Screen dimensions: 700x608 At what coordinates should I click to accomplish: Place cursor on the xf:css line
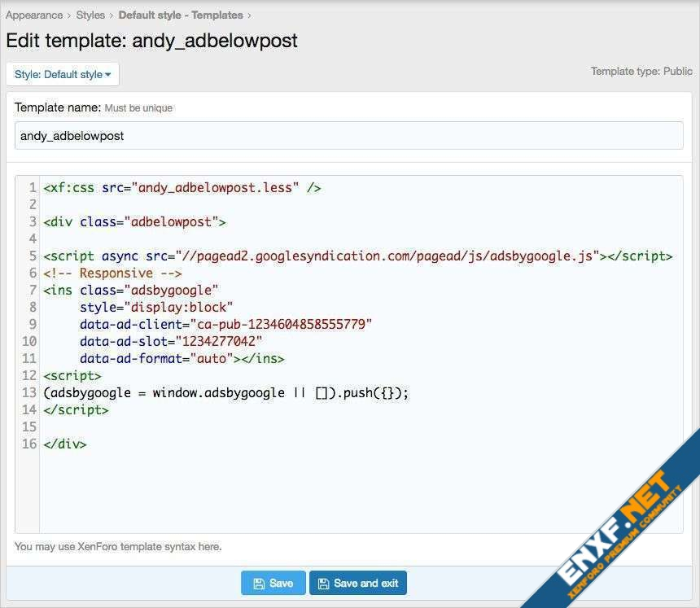tap(182, 188)
